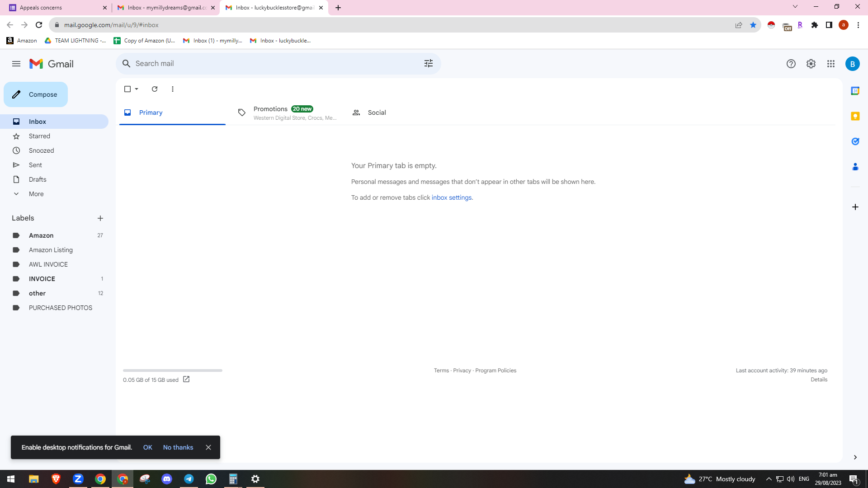Viewport: 868px width, 488px height.
Task: Click OK to enable desktop notifications
Action: coord(148,447)
